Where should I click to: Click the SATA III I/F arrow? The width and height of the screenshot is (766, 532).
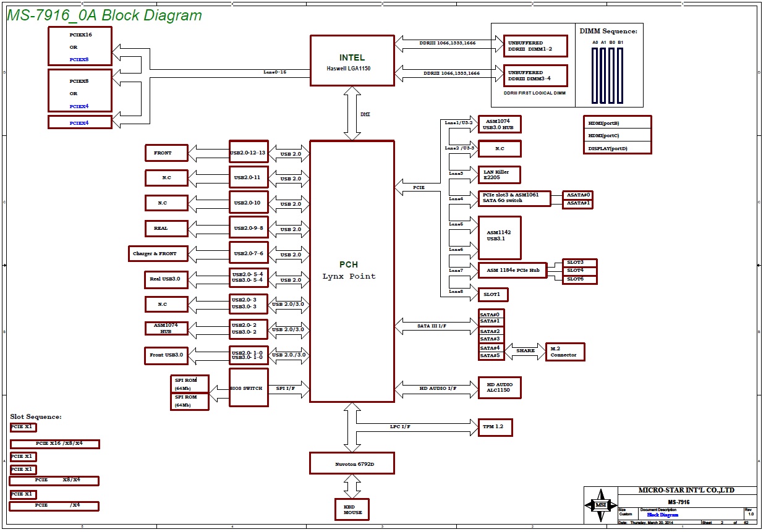(436, 326)
